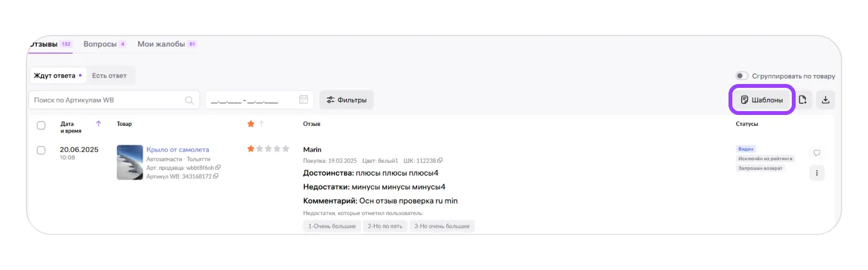
Task: Click the file export icon next to Шаблоны
Action: 803,100
